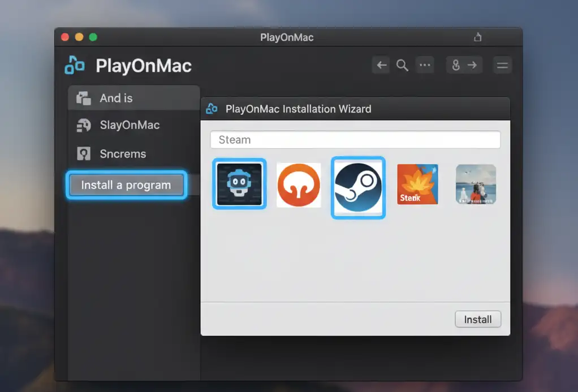
Task: Select the orange mushroom app icon
Action: pos(298,185)
